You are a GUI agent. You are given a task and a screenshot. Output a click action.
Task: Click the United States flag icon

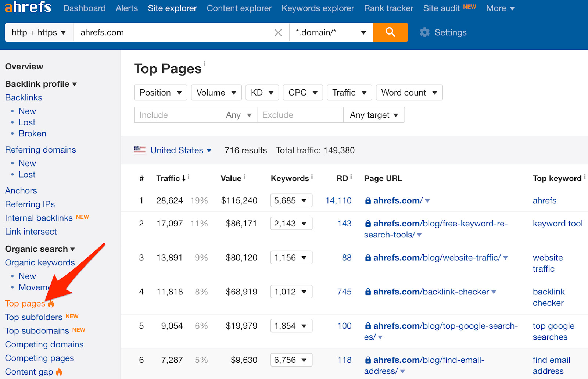pos(140,150)
